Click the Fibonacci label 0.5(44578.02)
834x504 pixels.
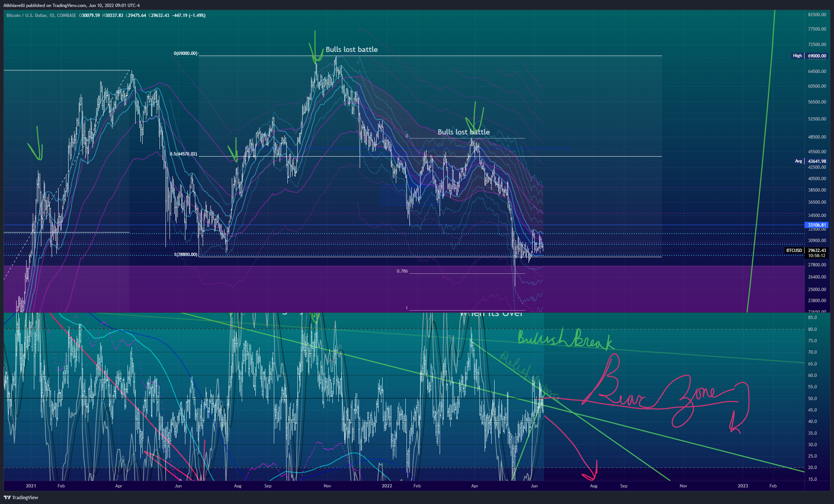[x=184, y=154]
